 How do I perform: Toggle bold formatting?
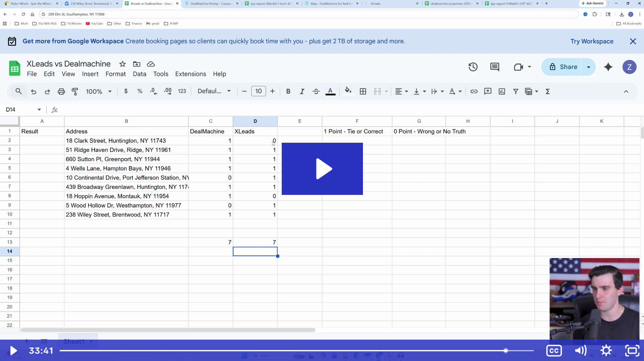(288, 91)
